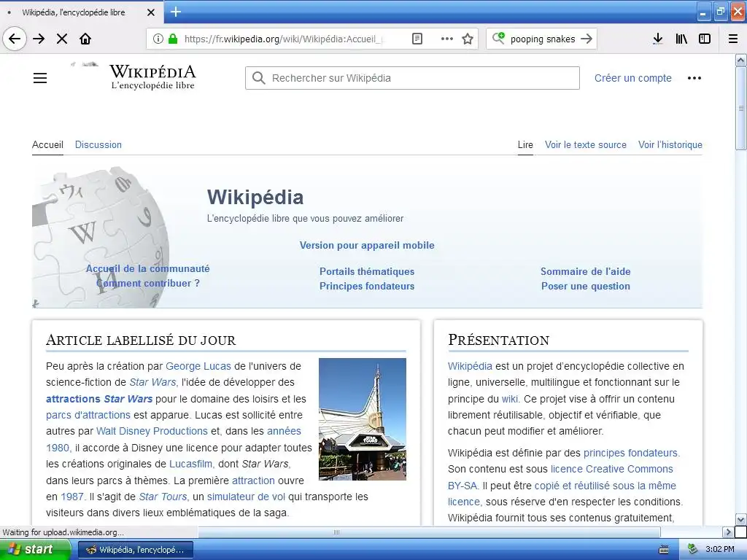Open 'principes fondateurs' link in Présentation text
The height and width of the screenshot is (560, 747).
tap(631, 453)
